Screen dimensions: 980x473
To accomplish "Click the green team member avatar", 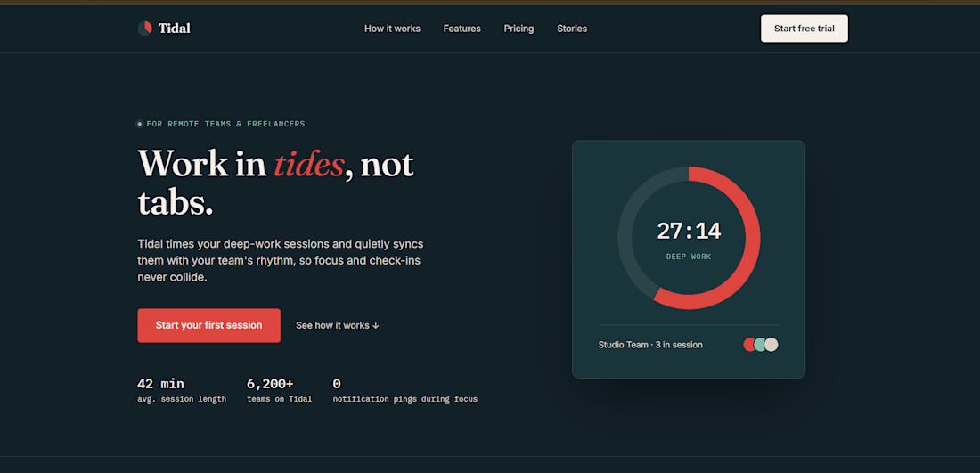I will tap(760, 345).
